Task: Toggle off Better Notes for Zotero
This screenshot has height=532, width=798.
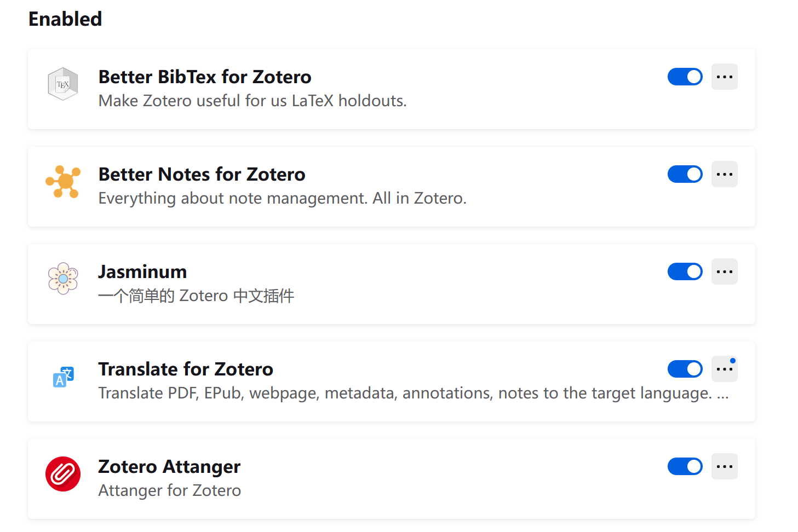Action: (685, 174)
